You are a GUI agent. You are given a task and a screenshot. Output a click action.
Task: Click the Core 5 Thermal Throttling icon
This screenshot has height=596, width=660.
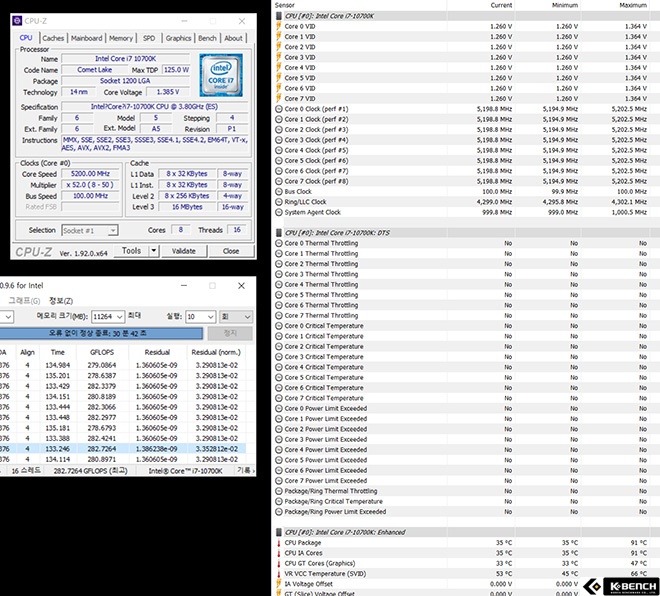[x=279, y=295]
